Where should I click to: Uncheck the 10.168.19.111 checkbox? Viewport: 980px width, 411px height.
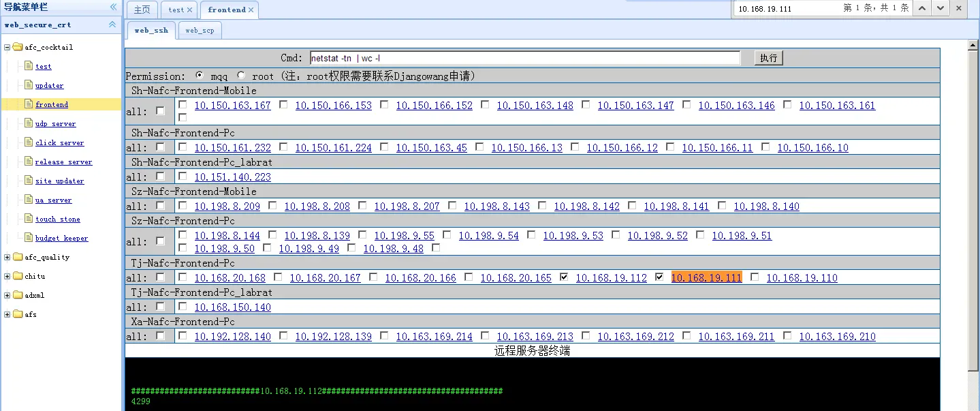[659, 277]
